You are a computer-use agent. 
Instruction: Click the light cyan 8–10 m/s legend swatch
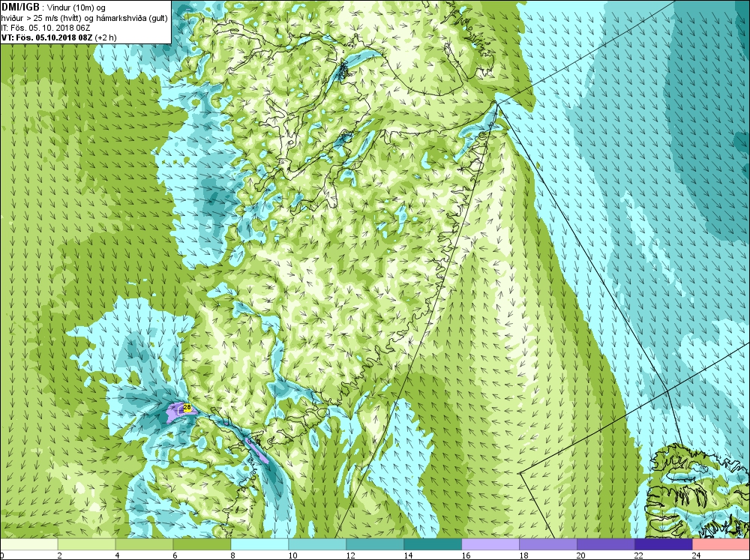[259, 544]
